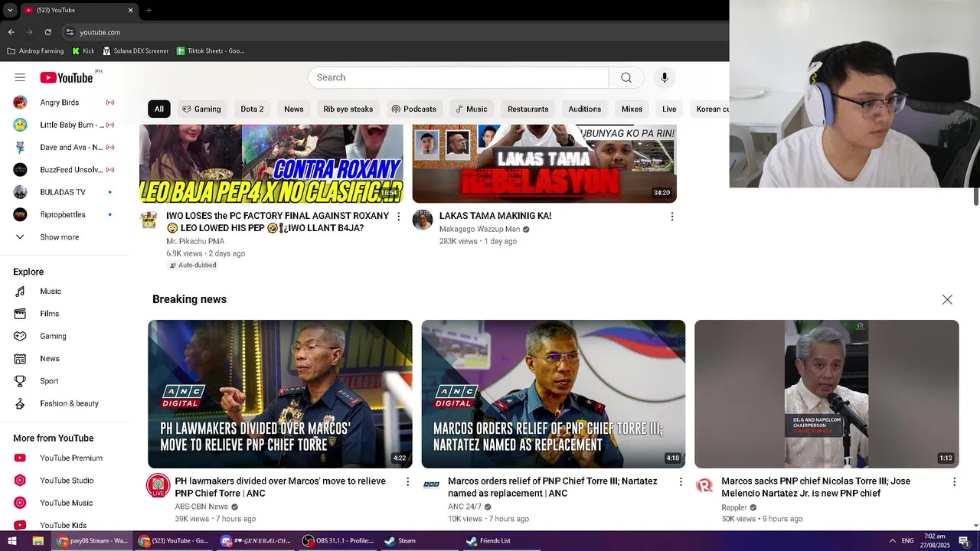Open Fashion & beauty category
The height and width of the screenshot is (551, 980).
tap(64, 403)
